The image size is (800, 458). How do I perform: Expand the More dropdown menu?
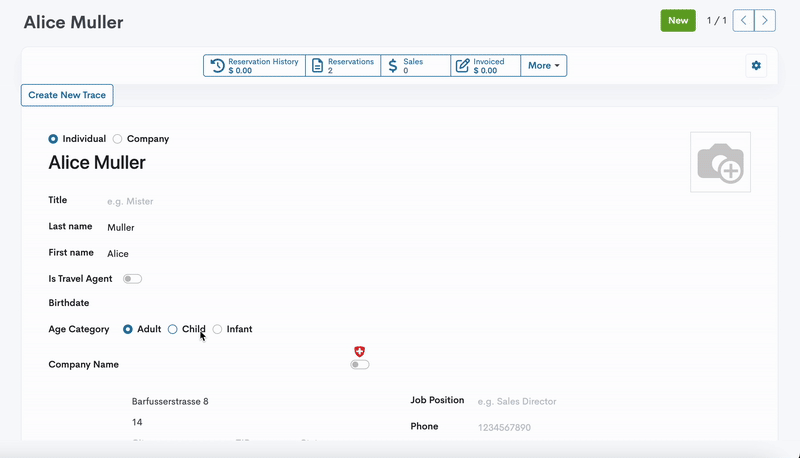click(x=544, y=66)
